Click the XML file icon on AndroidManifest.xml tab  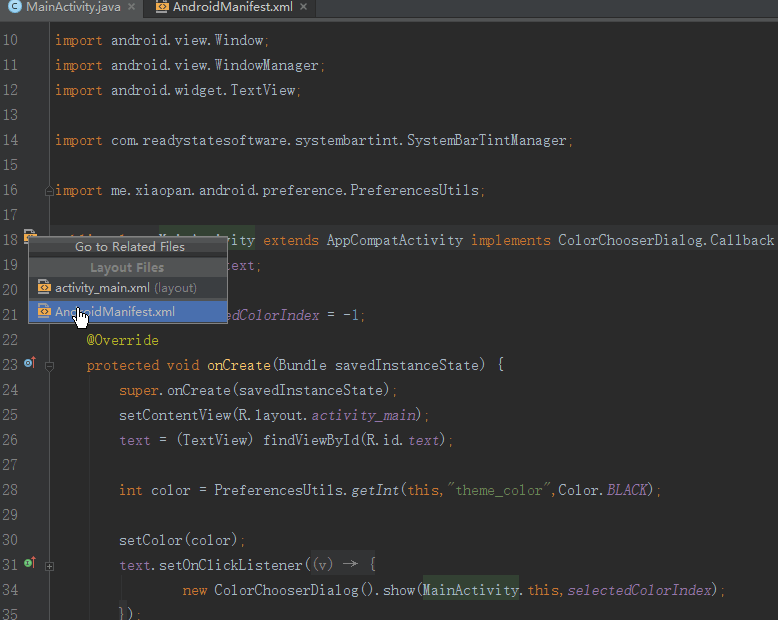(162, 7)
